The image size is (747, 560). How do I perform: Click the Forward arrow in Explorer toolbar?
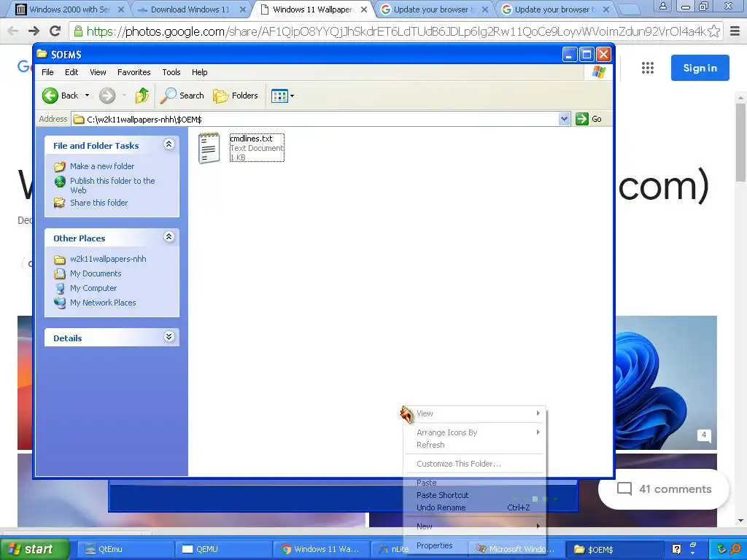(107, 96)
